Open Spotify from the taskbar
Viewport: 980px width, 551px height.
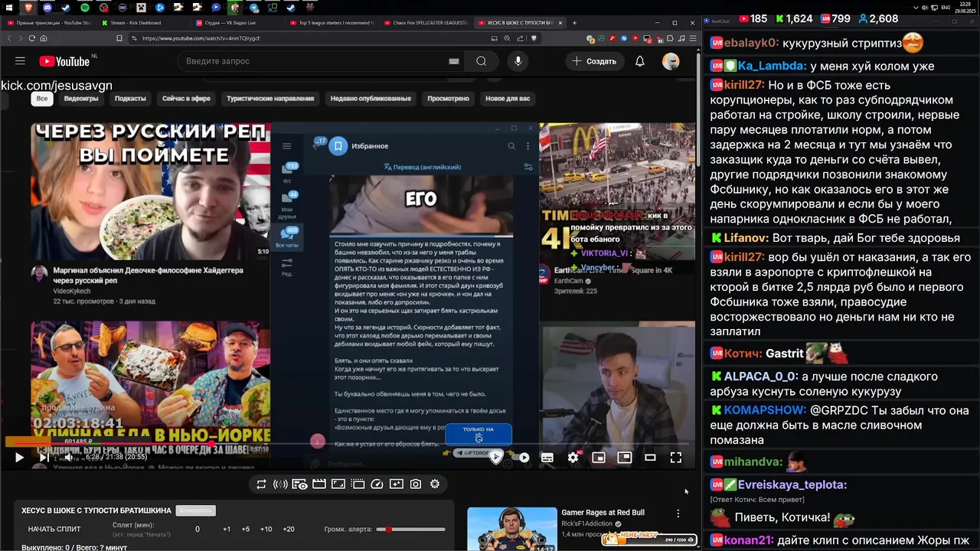tap(84, 8)
